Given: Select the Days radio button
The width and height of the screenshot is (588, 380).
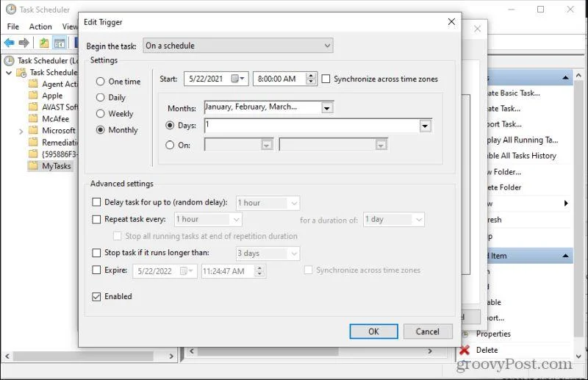Looking at the screenshot, I should pyautogui.click(x=170, y=125).
